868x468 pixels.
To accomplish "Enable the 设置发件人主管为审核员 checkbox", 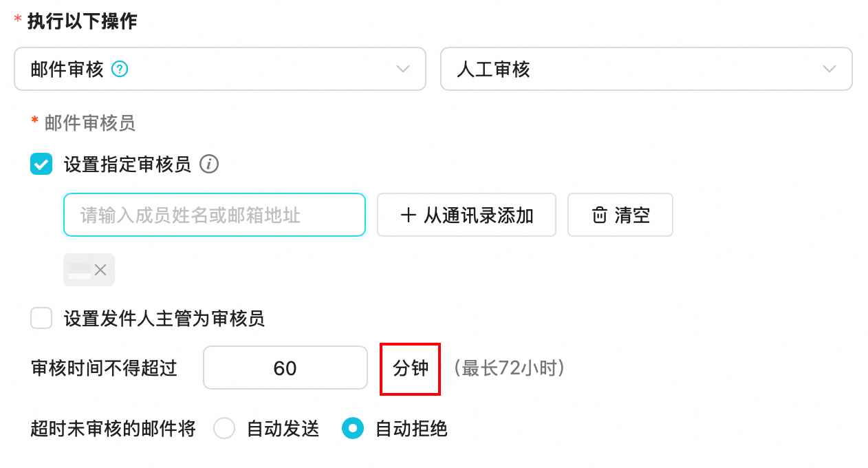I will (x=41, y=319).
